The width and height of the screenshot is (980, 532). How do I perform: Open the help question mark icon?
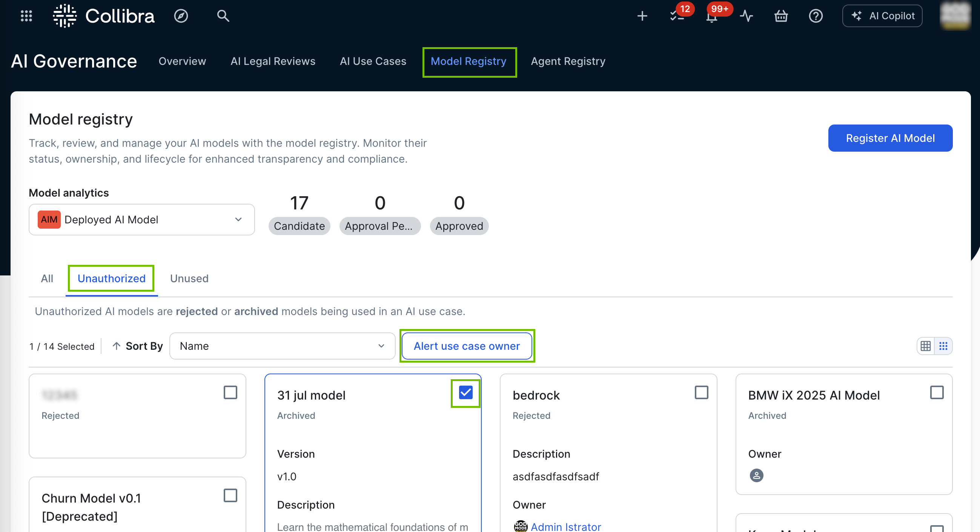pos(815,16)
